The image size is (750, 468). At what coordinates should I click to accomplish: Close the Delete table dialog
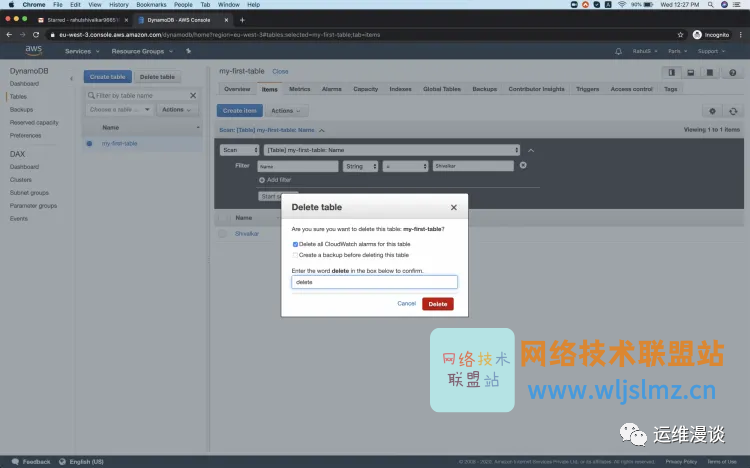tap(453, 207)
